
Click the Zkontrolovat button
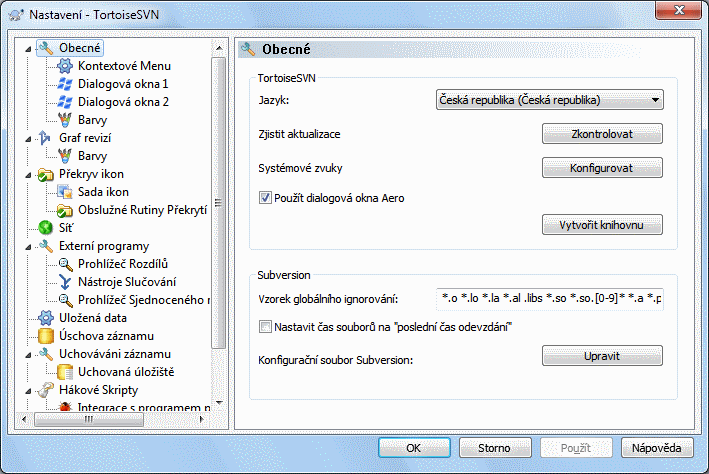click(602, 134)
